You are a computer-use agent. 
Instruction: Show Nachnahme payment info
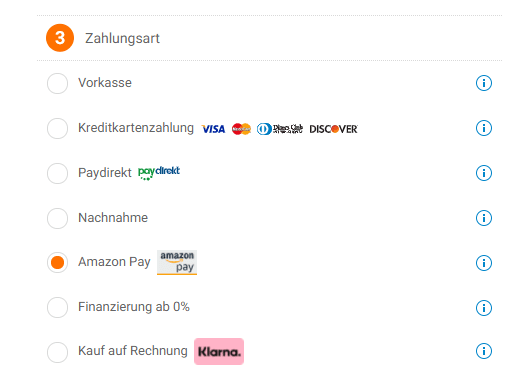(483, 218)
